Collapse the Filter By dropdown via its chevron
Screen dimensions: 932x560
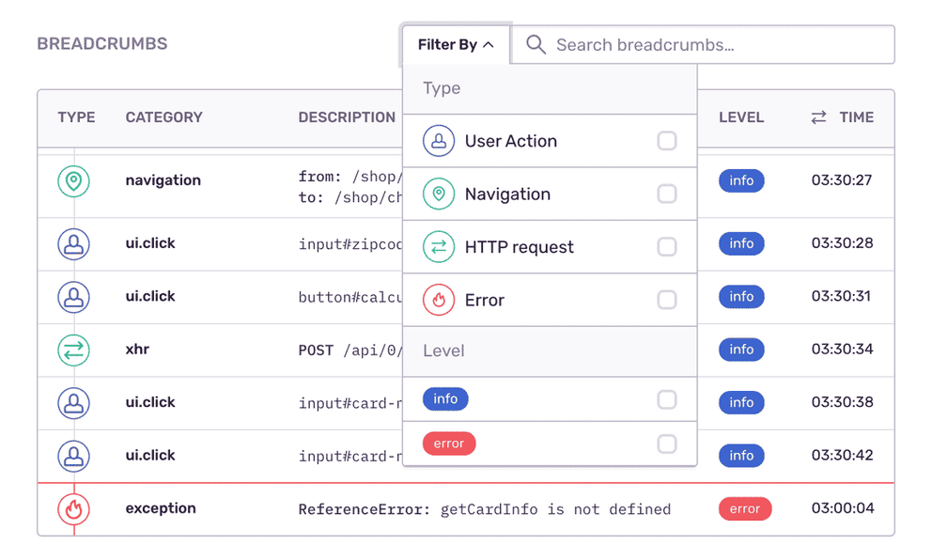pos(489,43)
